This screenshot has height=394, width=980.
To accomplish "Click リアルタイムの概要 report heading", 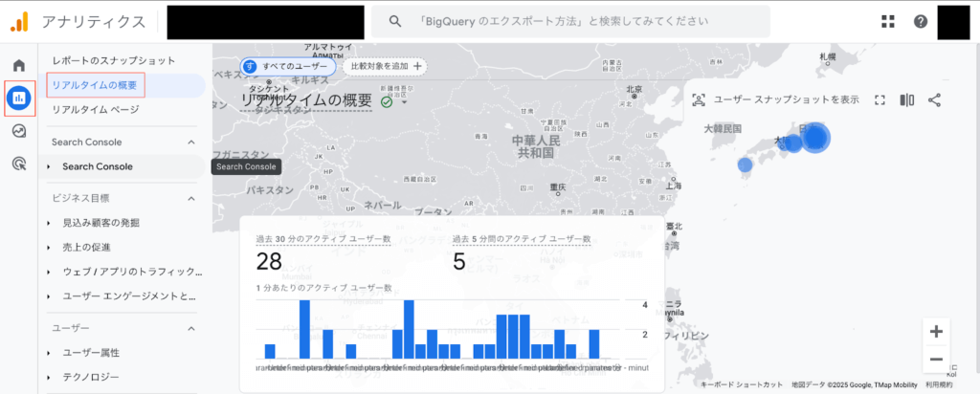I will click(306, 101).
